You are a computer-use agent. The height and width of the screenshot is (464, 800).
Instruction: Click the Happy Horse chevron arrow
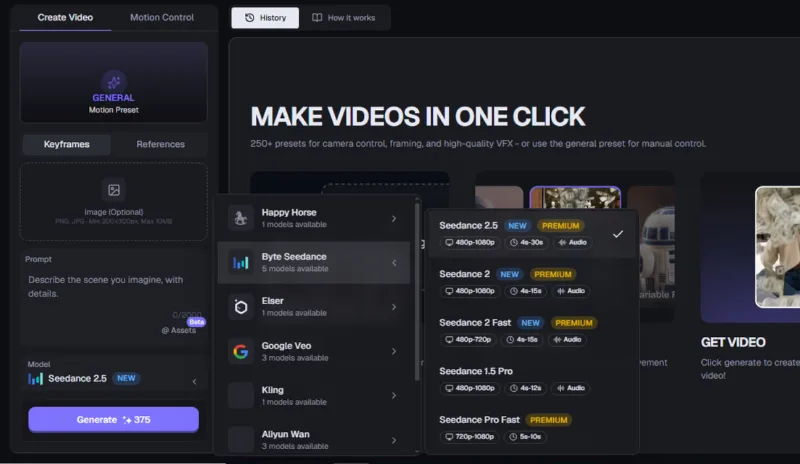click(394, 218)
